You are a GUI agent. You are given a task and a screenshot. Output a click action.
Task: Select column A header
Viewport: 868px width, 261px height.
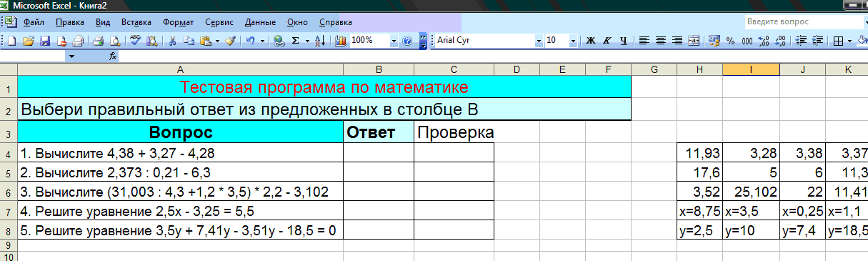pos(180,69)
